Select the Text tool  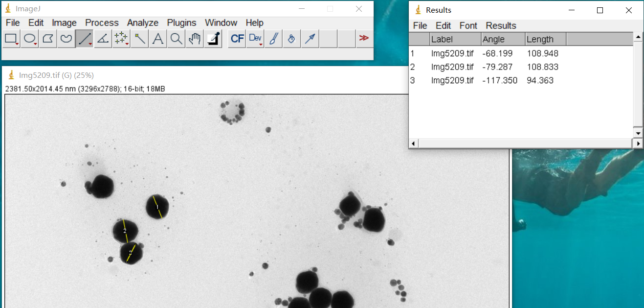tap(158, 39)
